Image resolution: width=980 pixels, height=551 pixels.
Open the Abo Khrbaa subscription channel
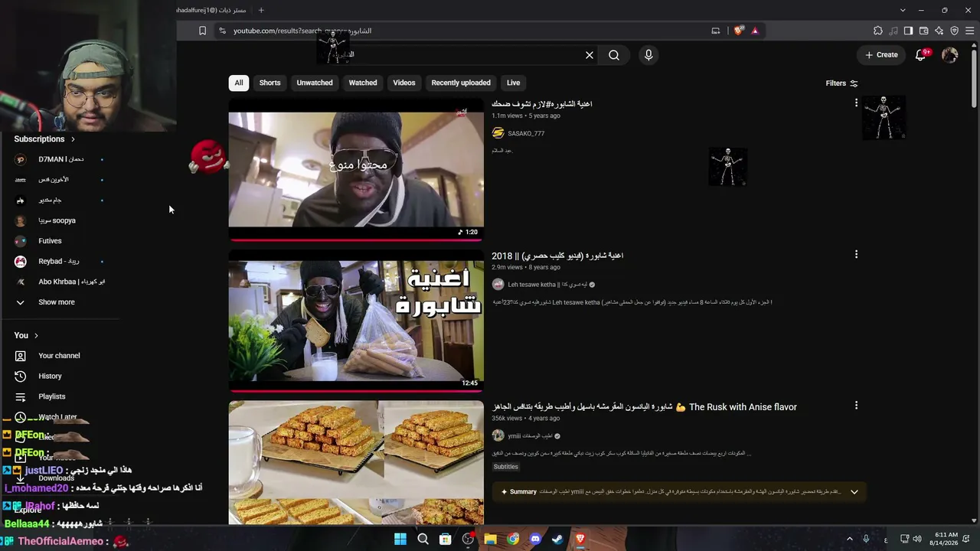[x=60, y=282]
